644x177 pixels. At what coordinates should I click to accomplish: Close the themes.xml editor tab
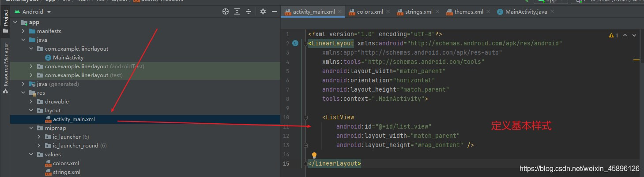(489, 12)
